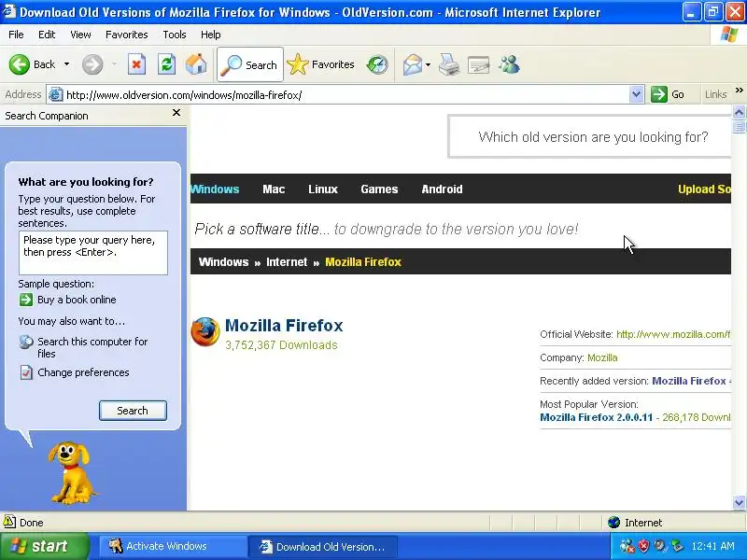This screenshot has height=560, width=747.
Task: Open the Back history dropdown arrow
Action: tap(66, 64)
